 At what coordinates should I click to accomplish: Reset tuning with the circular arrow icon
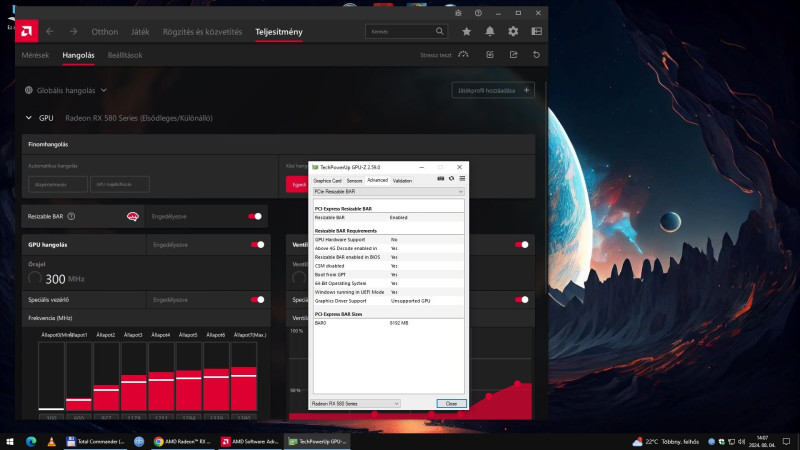point(536,55)
